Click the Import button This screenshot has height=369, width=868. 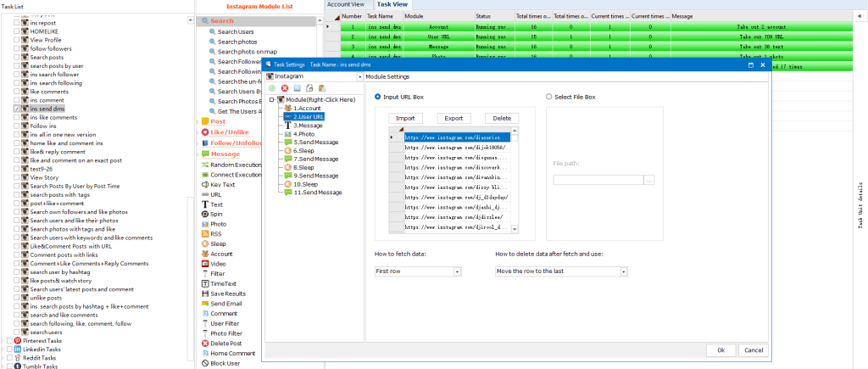[405, 118]
